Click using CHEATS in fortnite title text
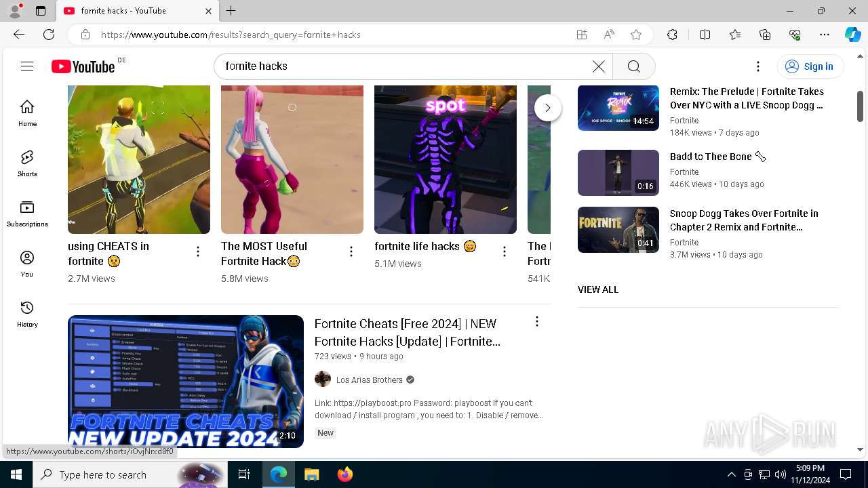This screenshot has height=488, width=868. [x=108, y=253]
